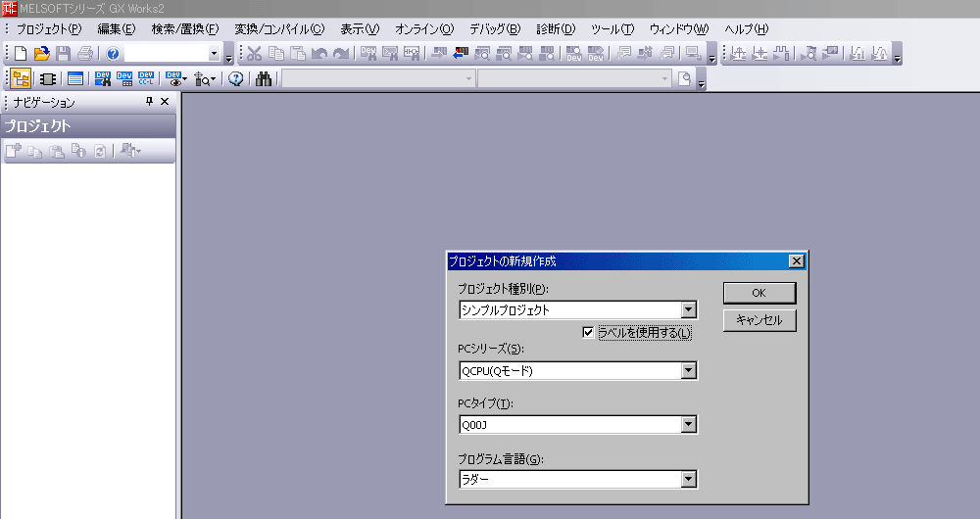The width and height of the screenshot is (980, 519).
Task: Click OK in the new project dialog
Action: point(759,293)
